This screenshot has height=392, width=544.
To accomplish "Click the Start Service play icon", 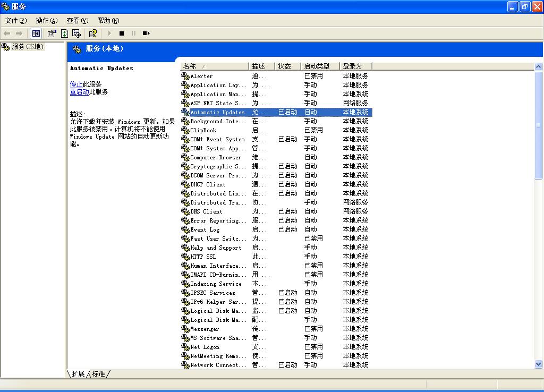I will [109, 33].
